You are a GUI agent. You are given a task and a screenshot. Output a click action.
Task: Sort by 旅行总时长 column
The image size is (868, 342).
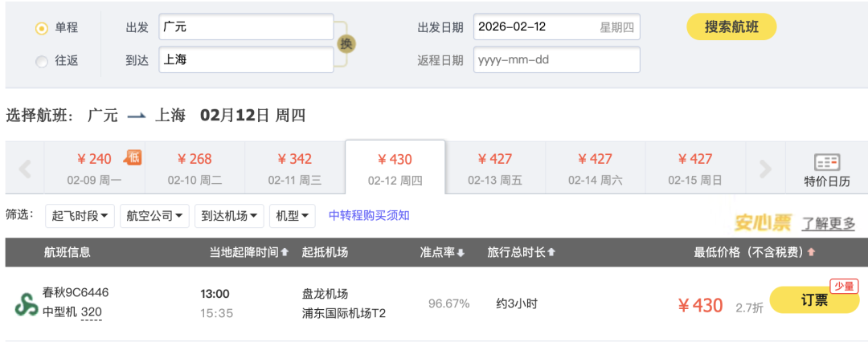(x=521, y=252)
